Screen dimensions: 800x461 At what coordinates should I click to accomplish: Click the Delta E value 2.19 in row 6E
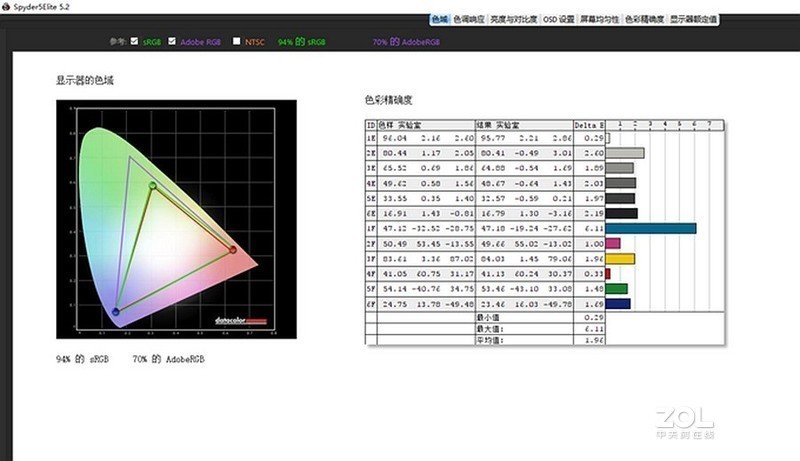point(594,213)
